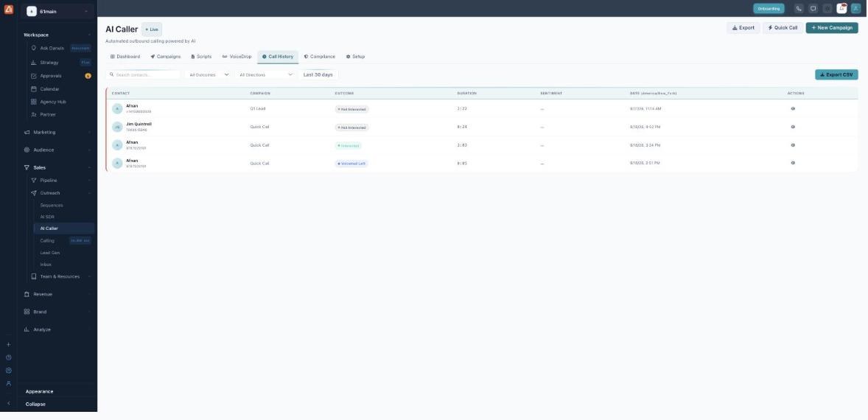Open the 61main workspace switcher
This screenshot has width=868, height=420.
(x=57, y=12)
